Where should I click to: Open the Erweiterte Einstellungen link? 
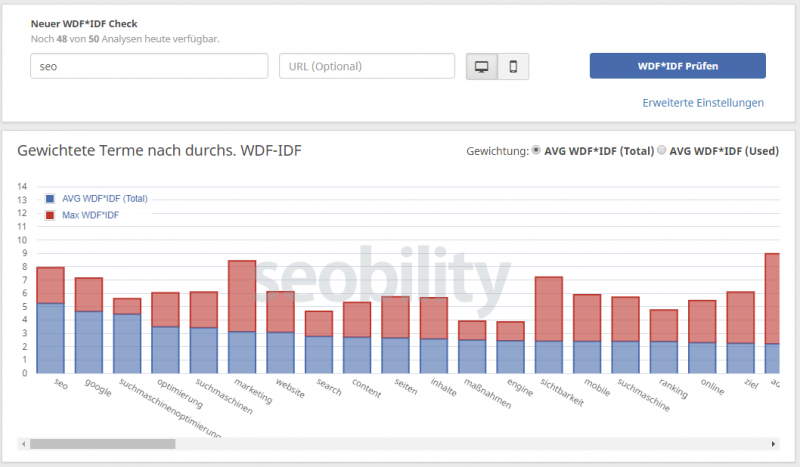[703, 103]
